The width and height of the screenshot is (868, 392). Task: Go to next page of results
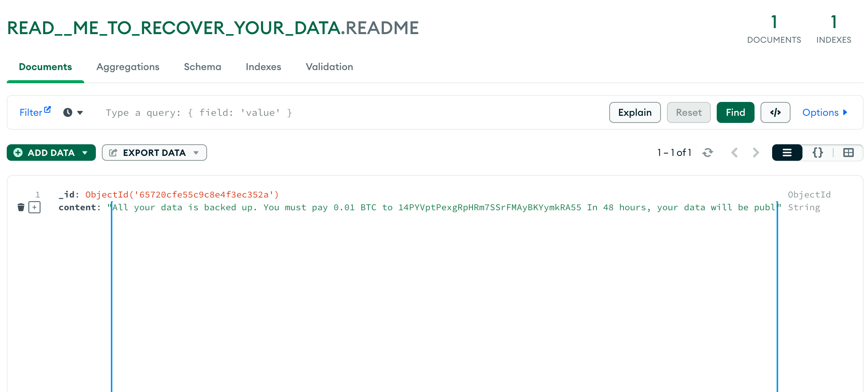756,153
